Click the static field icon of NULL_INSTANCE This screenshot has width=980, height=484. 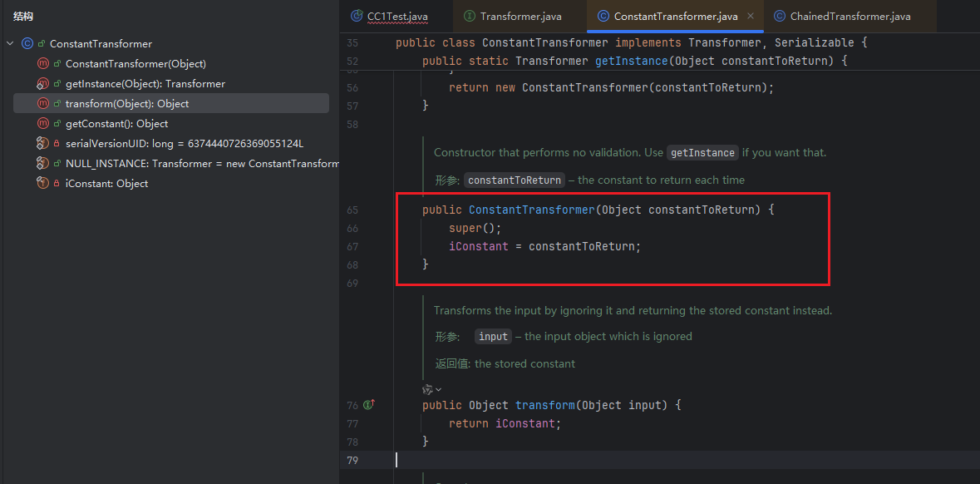click(43, 164)
